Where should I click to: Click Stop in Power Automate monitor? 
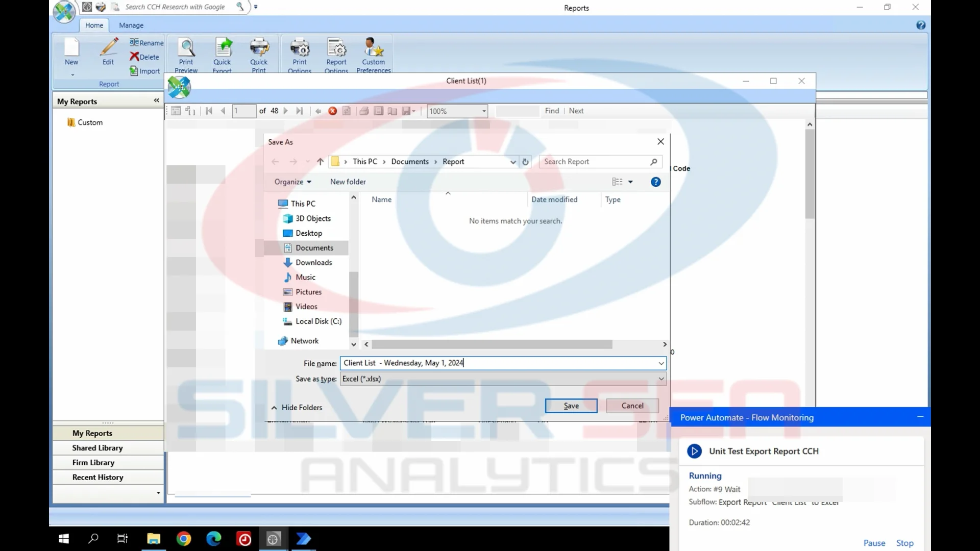[x=905, y=543]
